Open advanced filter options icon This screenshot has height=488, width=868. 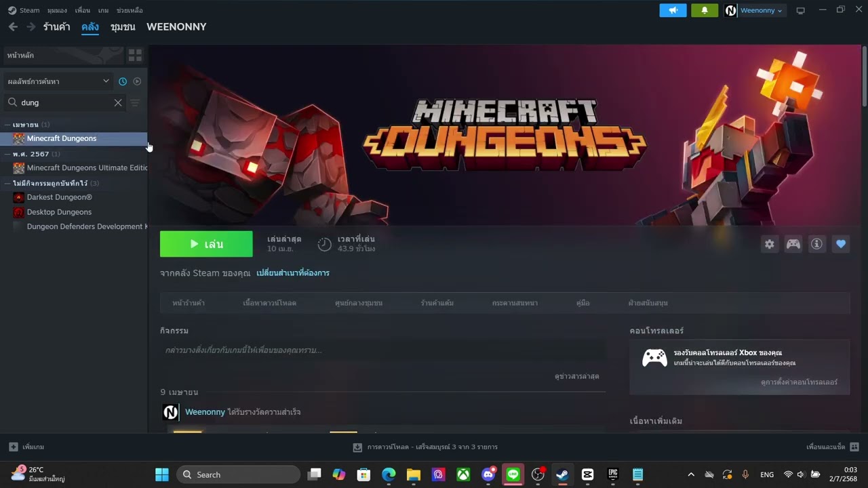coord(135,102)
